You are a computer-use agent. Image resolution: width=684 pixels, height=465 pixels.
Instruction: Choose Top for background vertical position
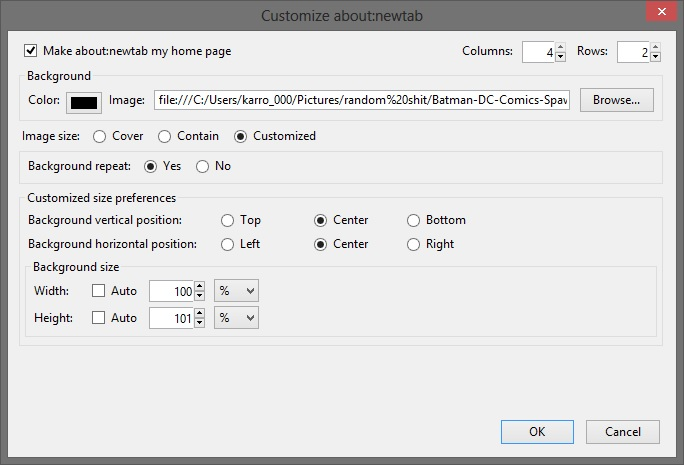pyautogui.click(x=227, y=220)
